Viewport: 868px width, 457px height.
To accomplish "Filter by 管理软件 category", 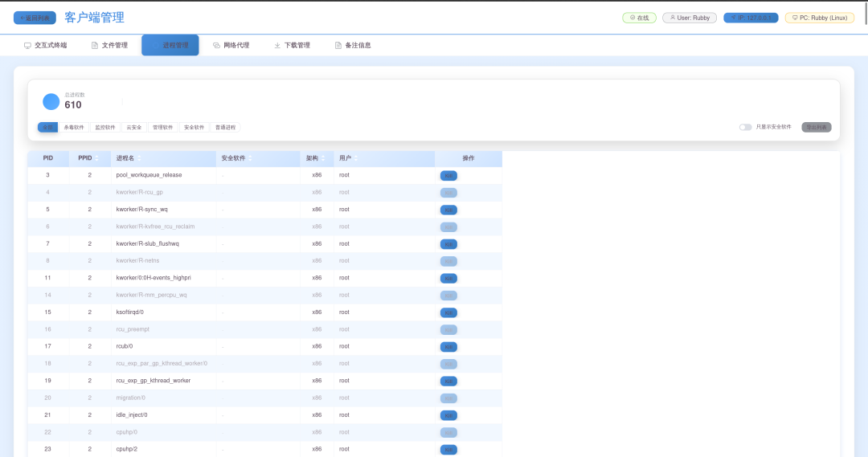I will click(x=162, y=127).
